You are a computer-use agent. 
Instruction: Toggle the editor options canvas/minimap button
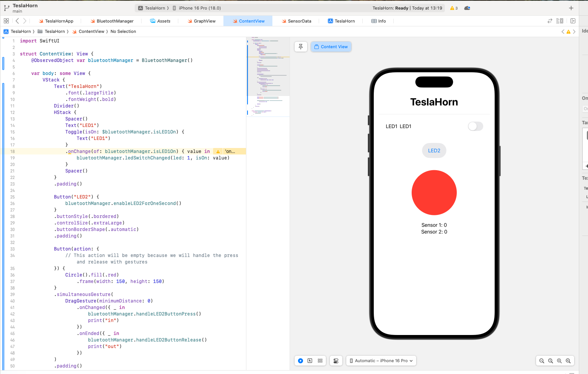point(560,21)
